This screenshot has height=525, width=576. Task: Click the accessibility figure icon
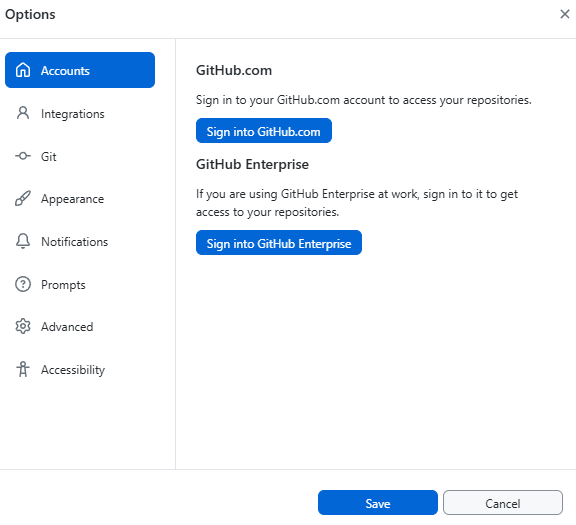click(23, 369)
